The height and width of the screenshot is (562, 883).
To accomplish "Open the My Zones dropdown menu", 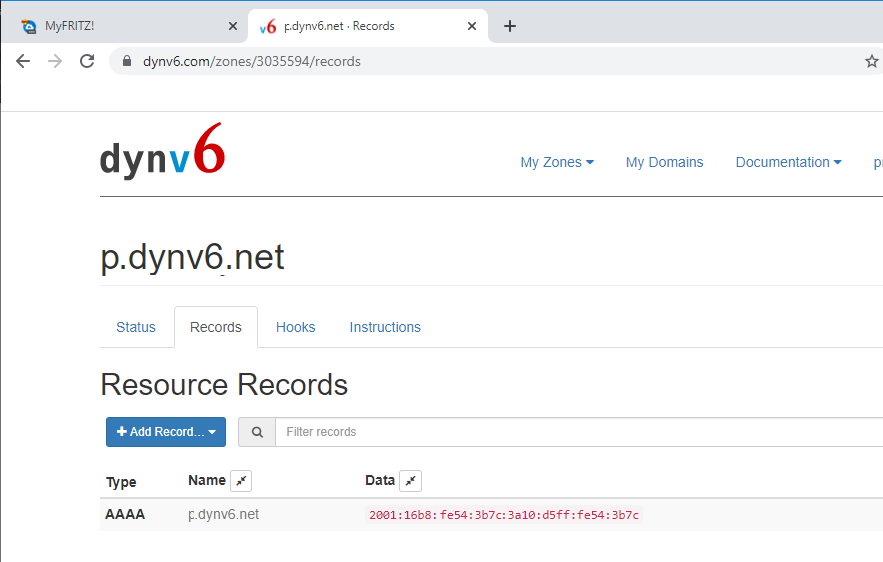I will [557, 162].
